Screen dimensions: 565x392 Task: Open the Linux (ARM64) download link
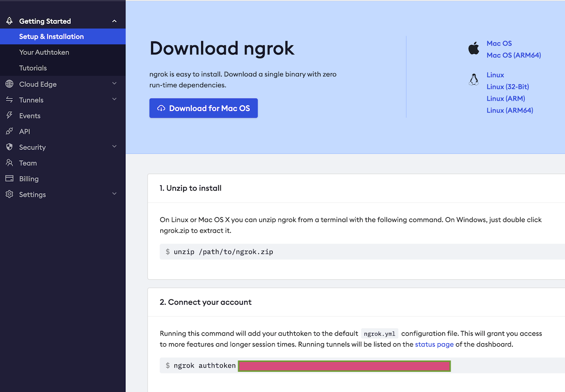click(509, 110)
